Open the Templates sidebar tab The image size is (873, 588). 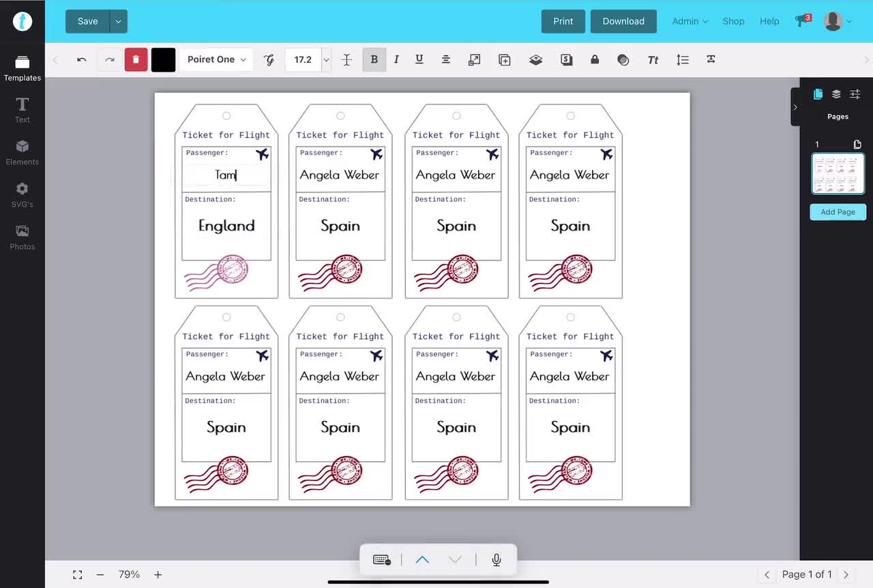coord(23,69)
